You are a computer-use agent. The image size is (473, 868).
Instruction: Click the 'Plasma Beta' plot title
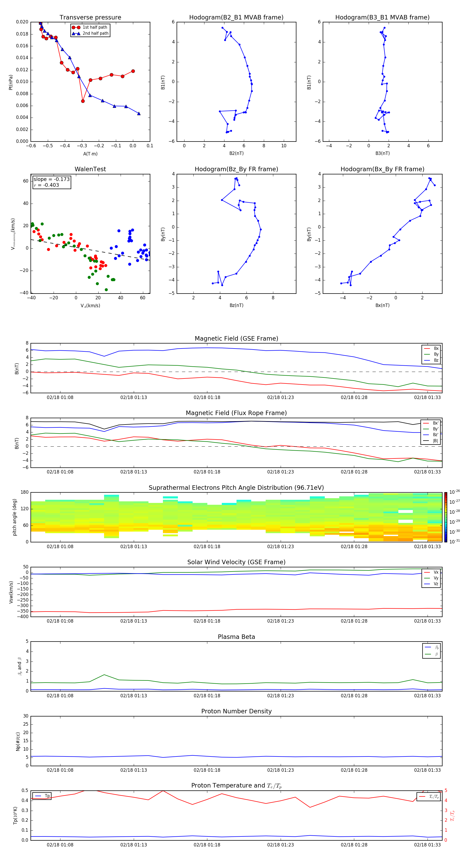pos(236,637)
